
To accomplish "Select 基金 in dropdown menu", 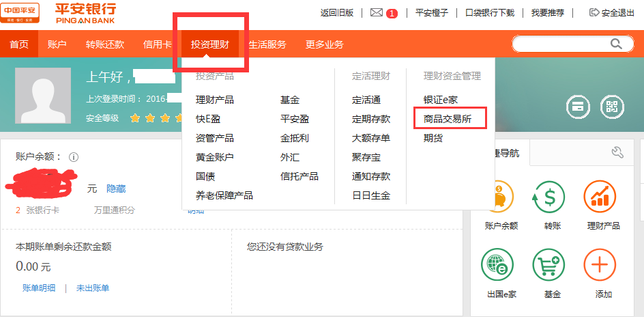I will 290,100.
